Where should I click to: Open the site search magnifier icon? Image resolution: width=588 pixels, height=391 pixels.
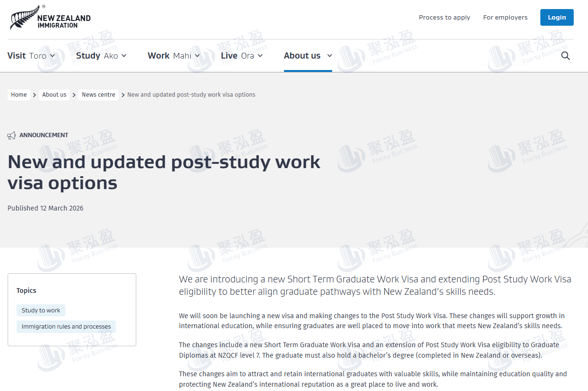pos(565,56)
